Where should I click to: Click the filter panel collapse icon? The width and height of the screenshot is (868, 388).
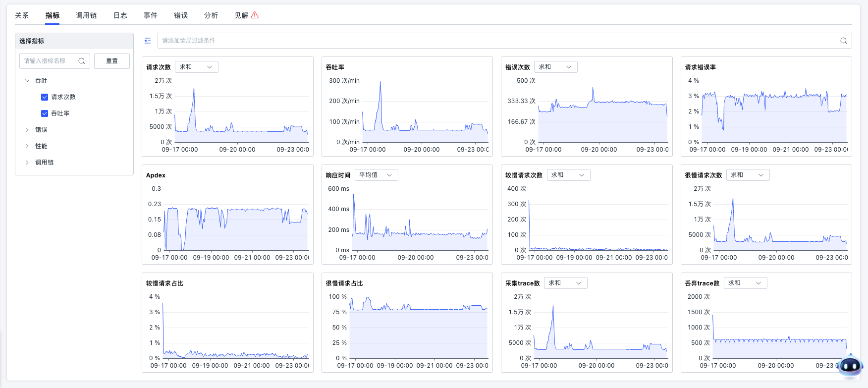pos(148,41)
